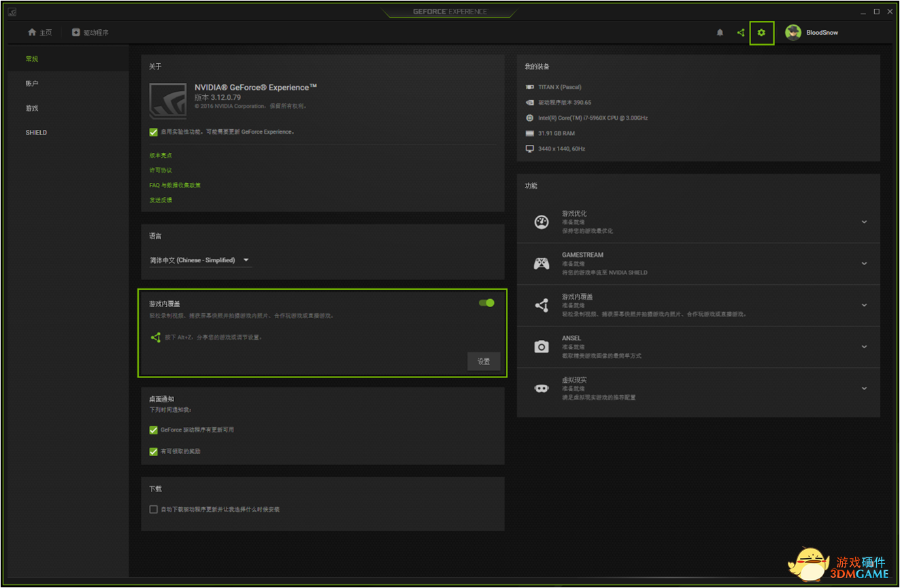Viewport: 900px width, 588px height.
Task: Click the 游戏优化 title under 功能
Action: pos(574,213)
